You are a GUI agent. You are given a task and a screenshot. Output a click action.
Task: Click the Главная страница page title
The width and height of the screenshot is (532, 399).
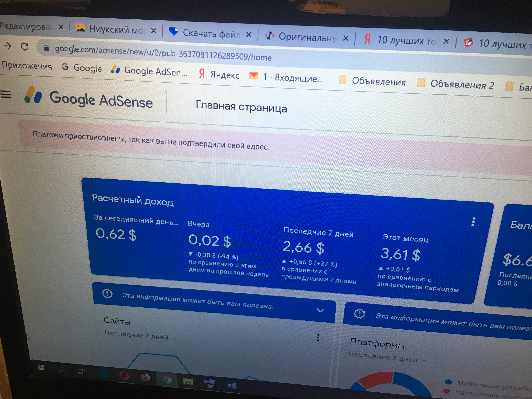pos(241,107)
